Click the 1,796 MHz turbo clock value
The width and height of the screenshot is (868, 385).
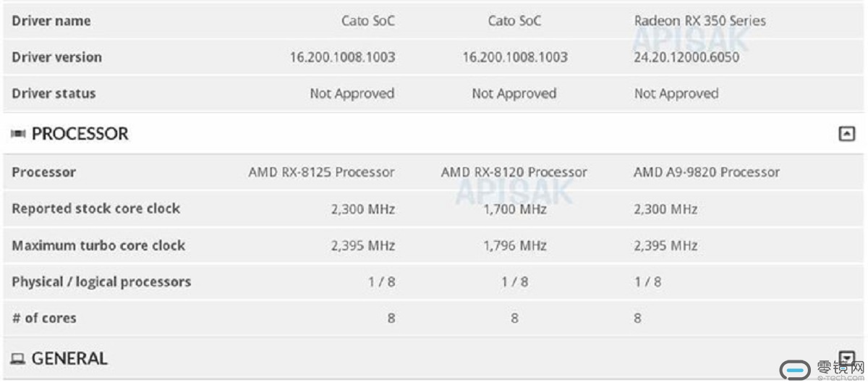click(x=514, y=245)
